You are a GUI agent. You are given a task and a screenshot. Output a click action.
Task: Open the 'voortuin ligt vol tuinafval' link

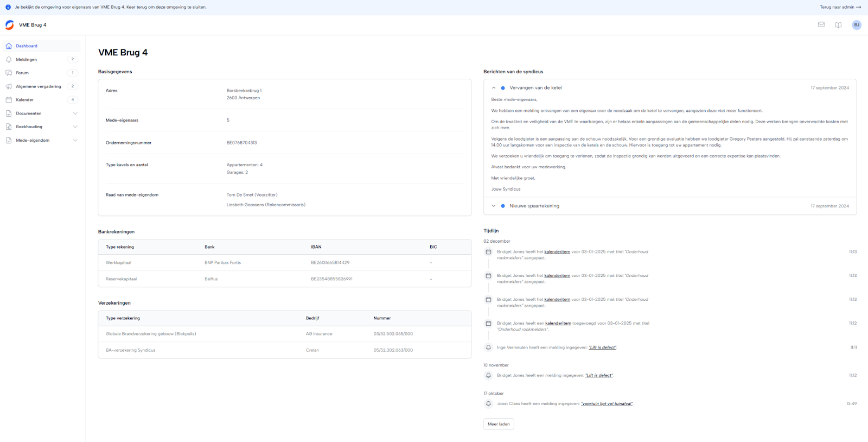click(x=607, y=404)
